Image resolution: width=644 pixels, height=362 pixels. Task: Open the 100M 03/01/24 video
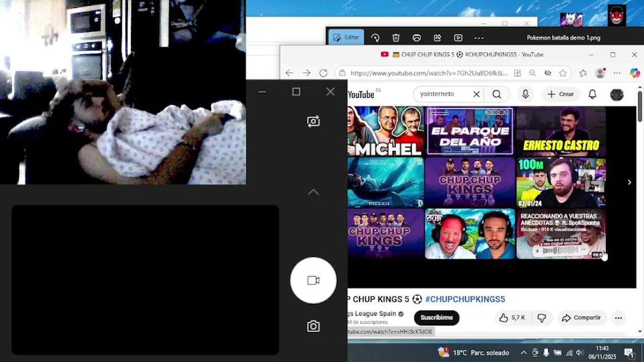click(561, 182)
